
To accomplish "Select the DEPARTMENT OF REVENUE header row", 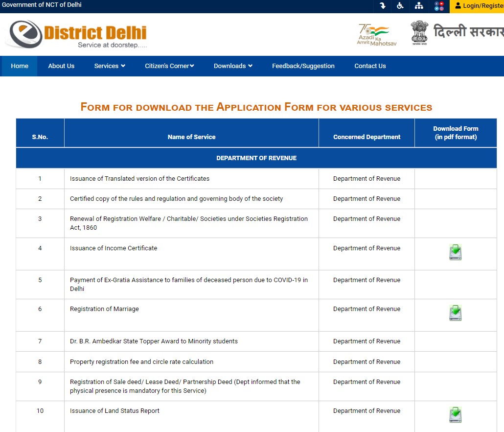I will click(x=256, y=158).
